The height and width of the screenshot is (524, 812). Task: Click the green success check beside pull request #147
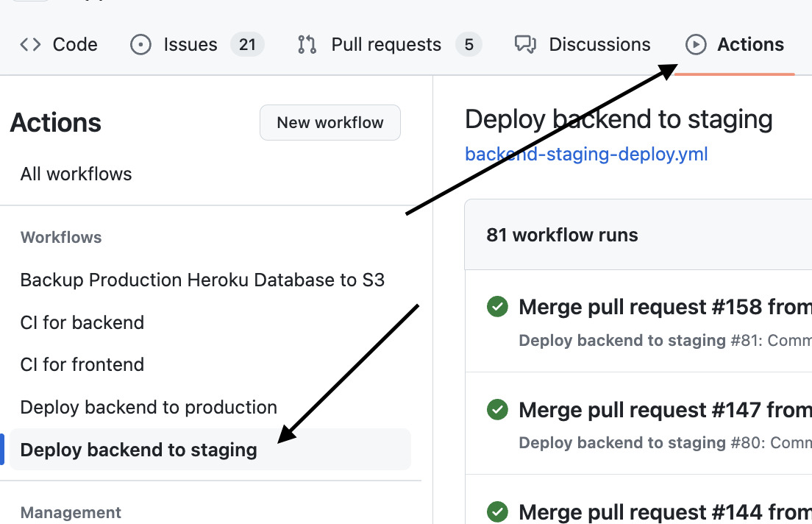pos(497,410)
